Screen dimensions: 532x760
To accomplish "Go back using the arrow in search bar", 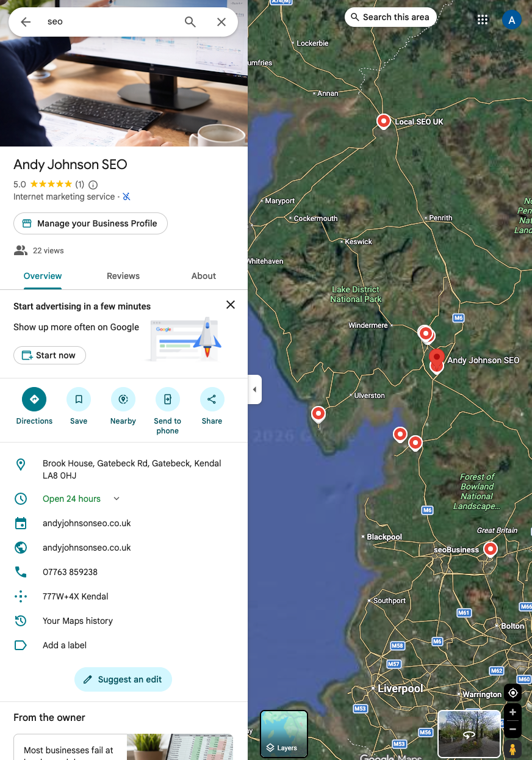I will click(x=25, y=21).
